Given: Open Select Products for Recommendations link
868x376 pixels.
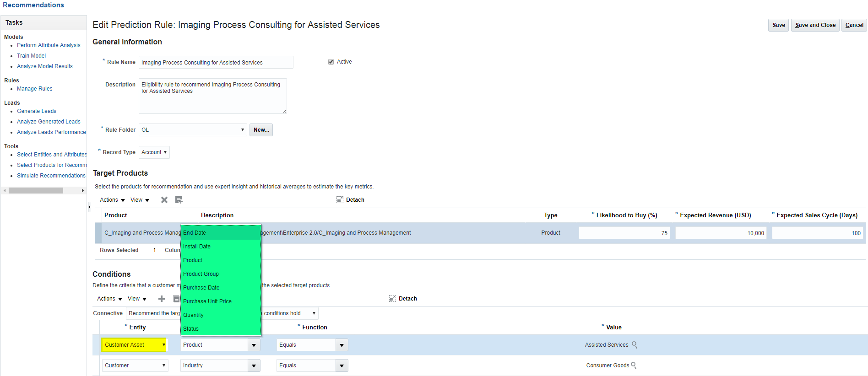Looking at the screenshot, I should point(52,165).
